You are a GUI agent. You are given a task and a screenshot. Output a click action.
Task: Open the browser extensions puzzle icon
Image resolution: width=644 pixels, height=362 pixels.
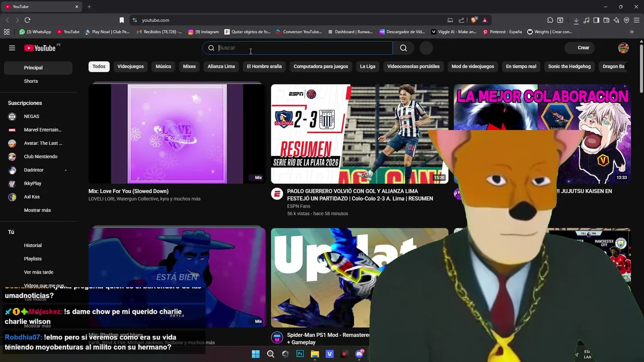pyautogui.click(x=550, y=20)
